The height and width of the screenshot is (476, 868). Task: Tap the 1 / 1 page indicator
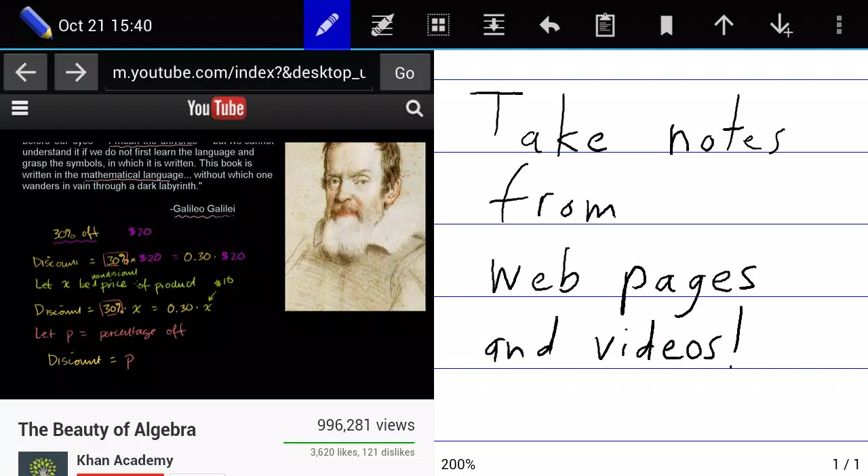click(x=846, y=464)
